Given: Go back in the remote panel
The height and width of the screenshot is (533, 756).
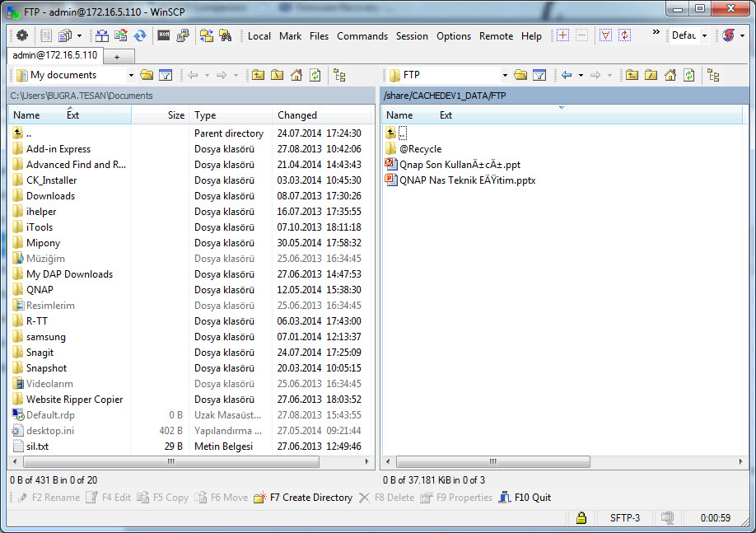Looking at the screenshot, I should click(567, 75).
